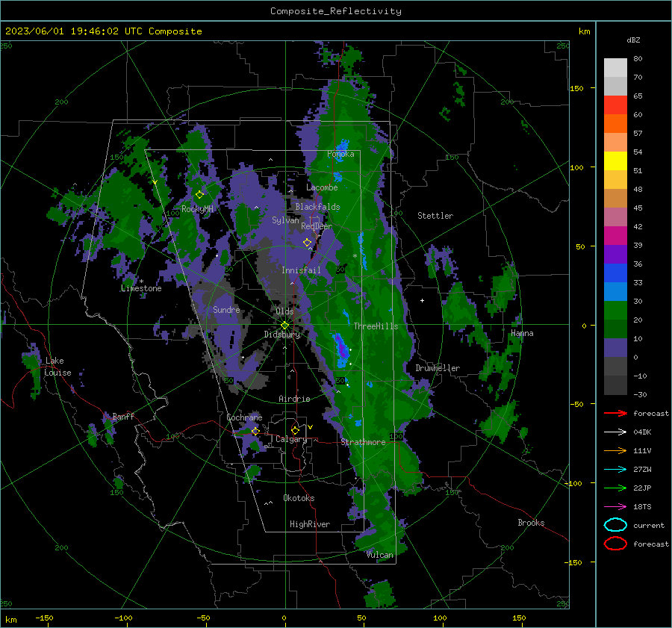
Task: Click the Strathmore town label
Action: click(x=363, y=442)
